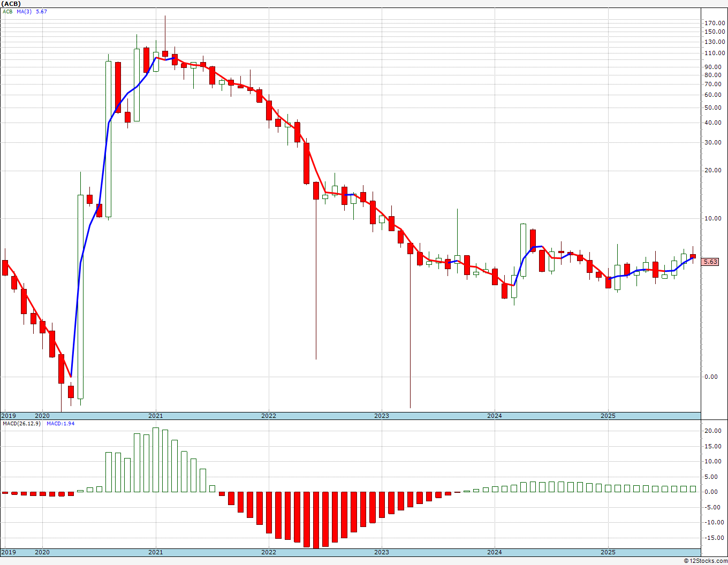Image resolution: width=728 pixels, height=565 pixels.
Task: Select 170.00 on the price axis
Action: click(715, 23)
